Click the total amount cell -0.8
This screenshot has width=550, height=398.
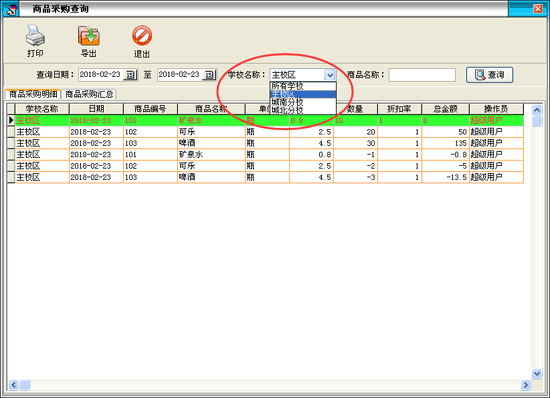pyautogui.click(x=445, y=154)
